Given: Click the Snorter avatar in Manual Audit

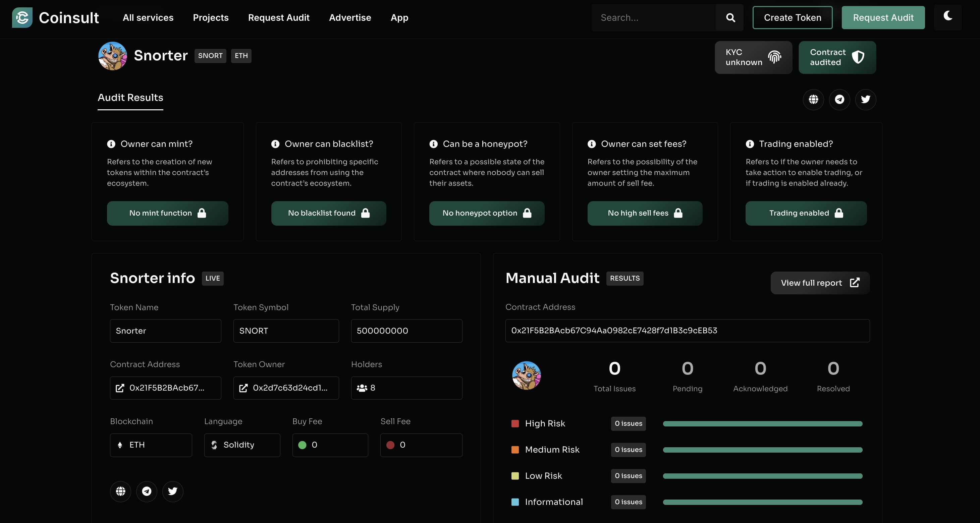Looking at the screenshot, I should pyautogui.click(x=527, y=375).
